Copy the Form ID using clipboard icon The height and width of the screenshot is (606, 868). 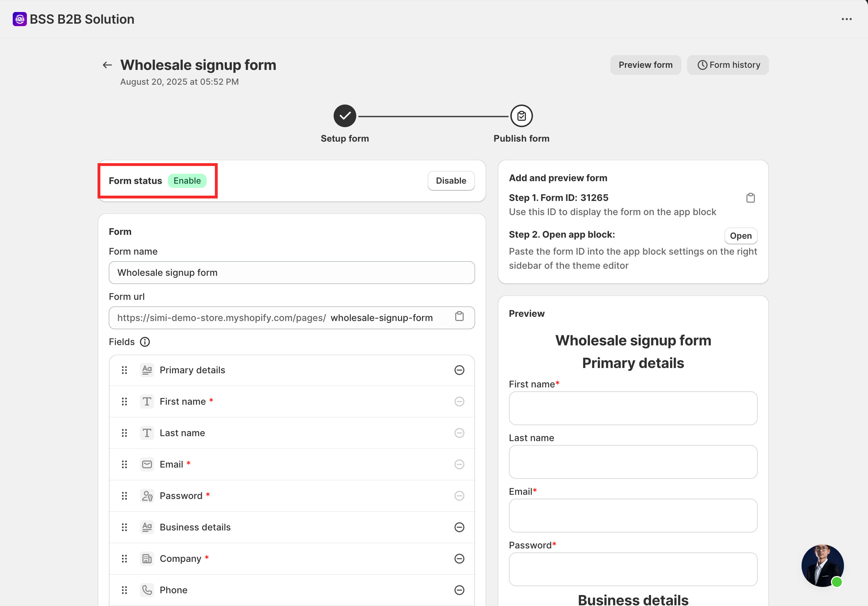750,198
